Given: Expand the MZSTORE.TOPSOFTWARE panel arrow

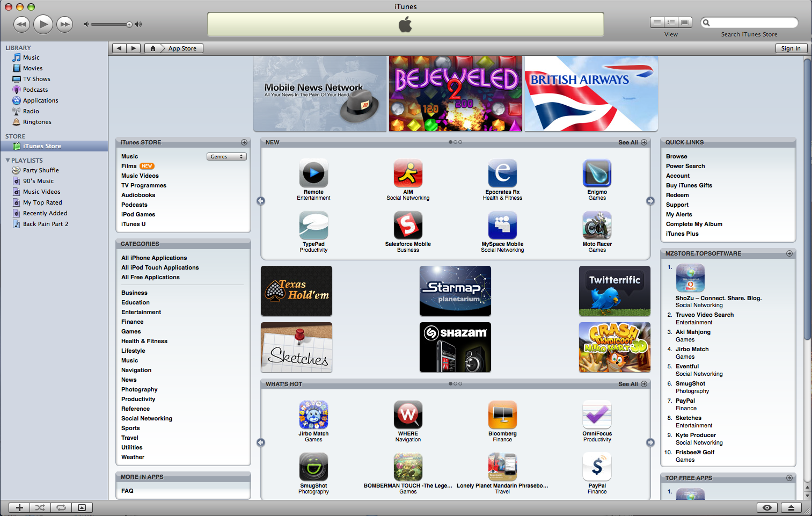Looking at the screenshot, I should pos(789,253).
